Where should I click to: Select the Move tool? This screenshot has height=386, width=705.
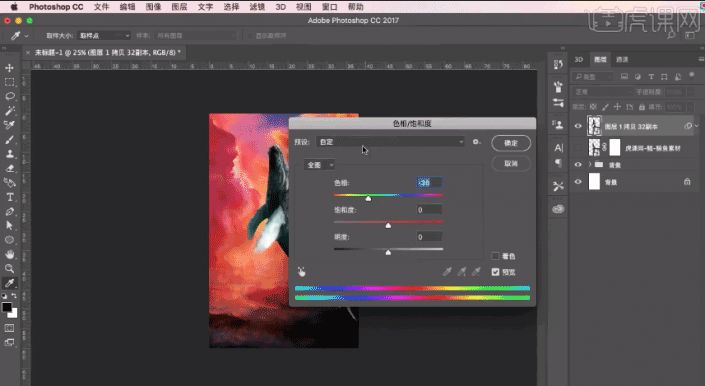click(9, 68)
